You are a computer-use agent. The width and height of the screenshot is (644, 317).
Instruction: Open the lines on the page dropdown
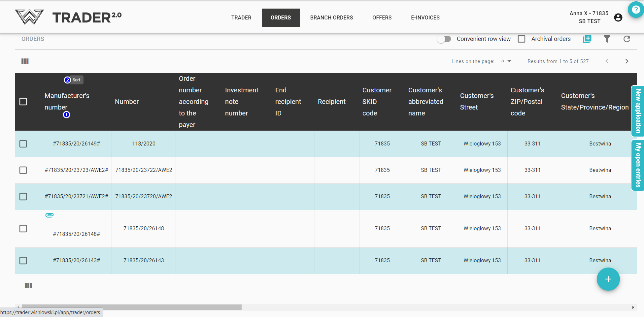(506, 61)
